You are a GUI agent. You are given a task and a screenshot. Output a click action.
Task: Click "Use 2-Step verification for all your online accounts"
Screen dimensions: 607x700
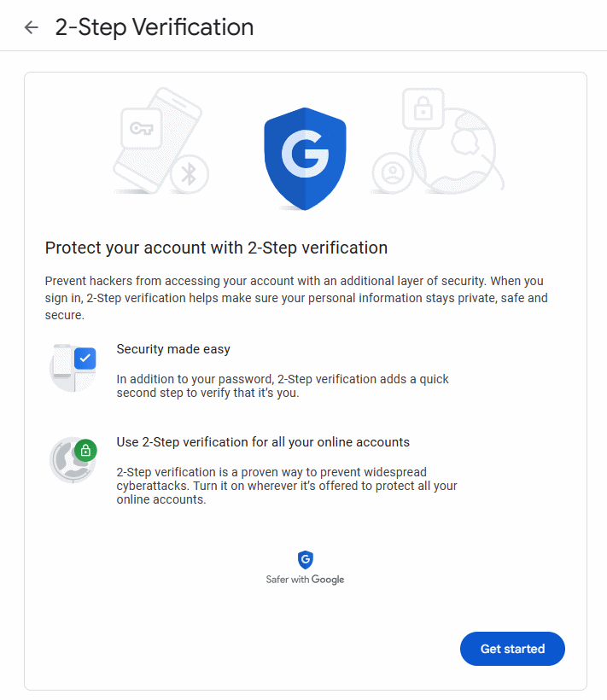tap(263, 442)
